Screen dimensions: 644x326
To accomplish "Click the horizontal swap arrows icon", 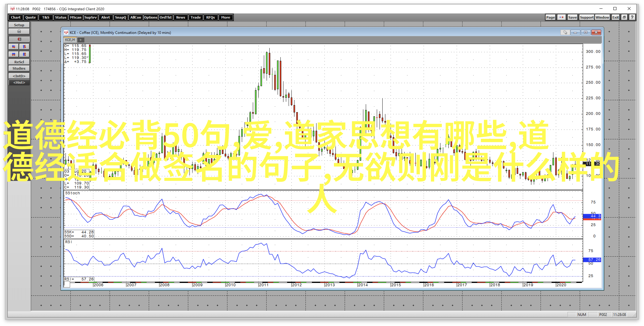I will [x=14, y=47].
